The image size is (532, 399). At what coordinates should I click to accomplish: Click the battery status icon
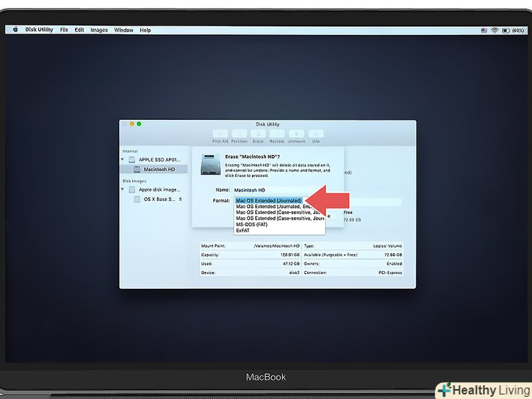point(506,31)
